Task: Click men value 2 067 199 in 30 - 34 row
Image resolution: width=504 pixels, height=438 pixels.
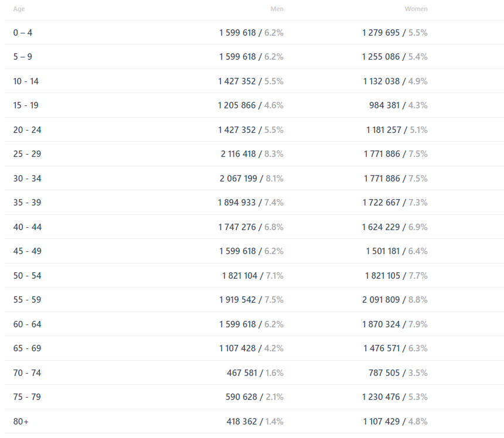Action: coord(239,178)
